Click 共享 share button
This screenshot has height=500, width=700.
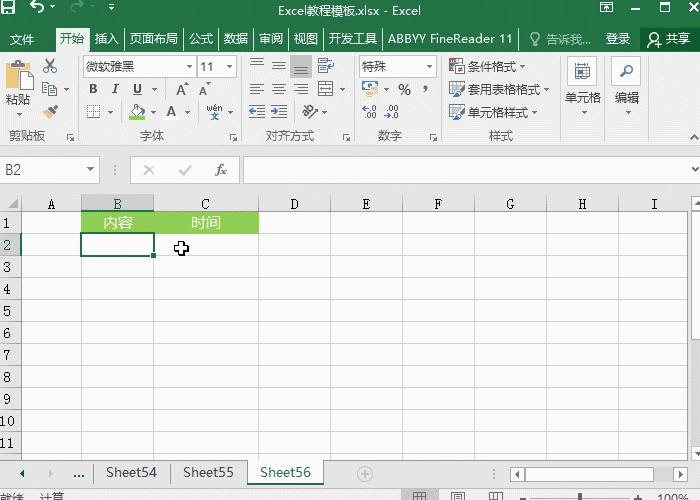point(669,39)
